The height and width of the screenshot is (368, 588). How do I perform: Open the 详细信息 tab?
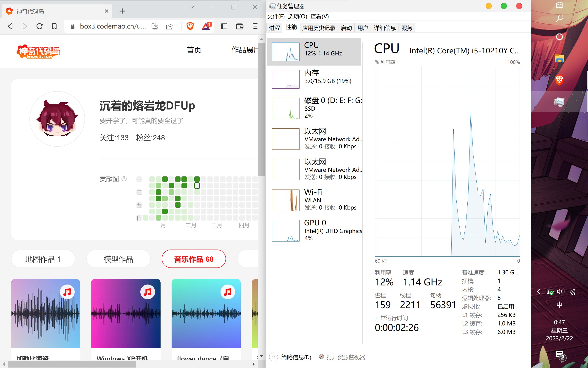coord(385,28)
